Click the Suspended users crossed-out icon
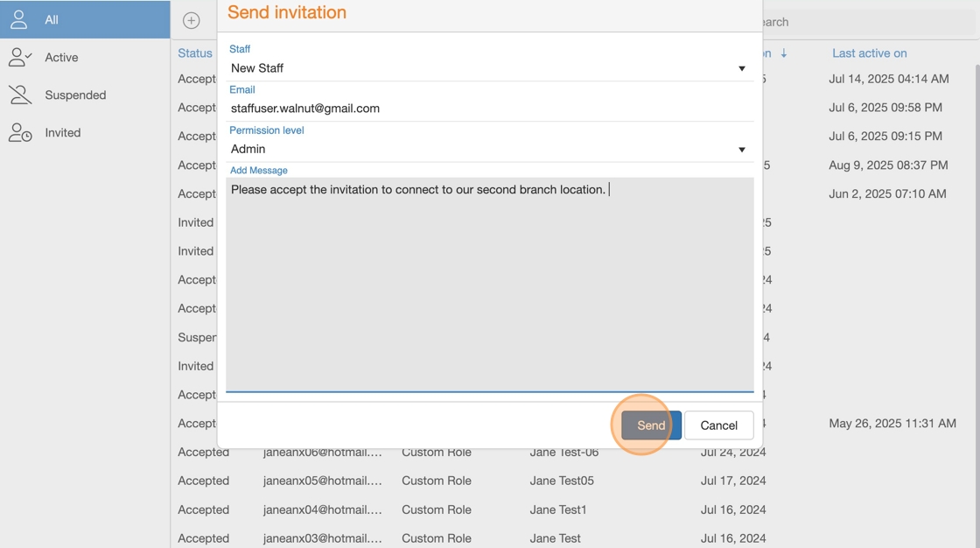980x548 pixels. click(19, 95)
